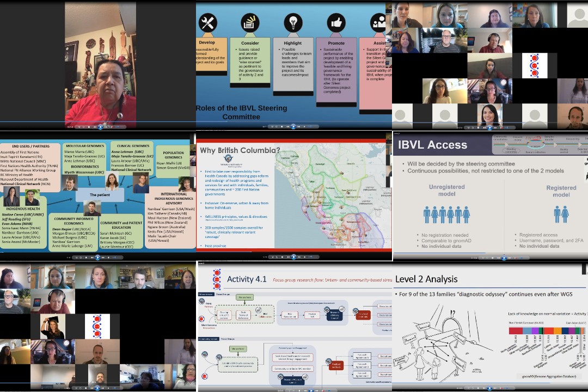Click the "Registered model" label
The height and width of the screenshot is (392, 588).
pos(561,191)
